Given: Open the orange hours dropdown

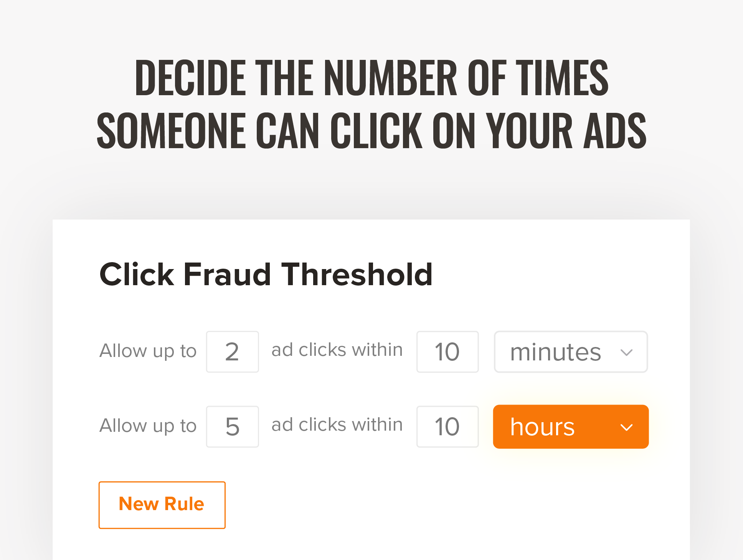Looking at the screenshot, I should (x=571, y=426).
